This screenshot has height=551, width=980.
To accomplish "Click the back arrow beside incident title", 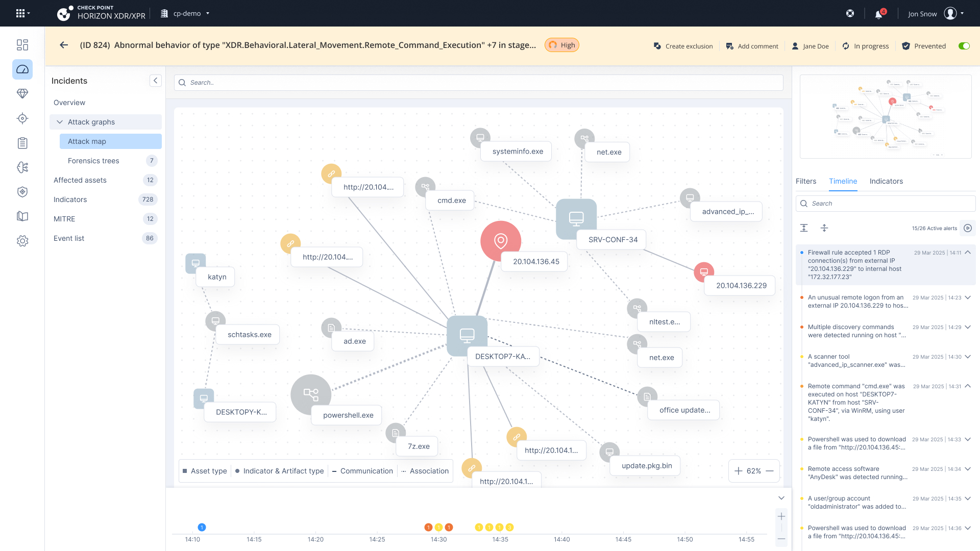I will click(x=64, y=45).
